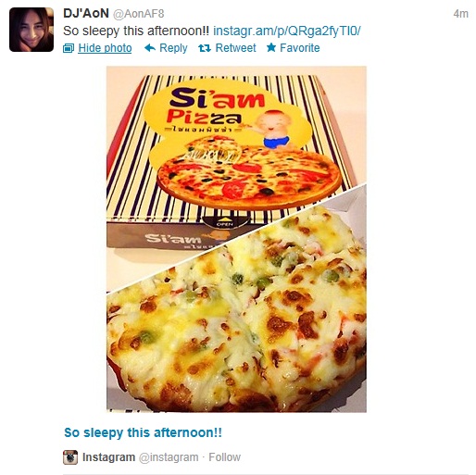Click the blue caption title below photo

143,432
